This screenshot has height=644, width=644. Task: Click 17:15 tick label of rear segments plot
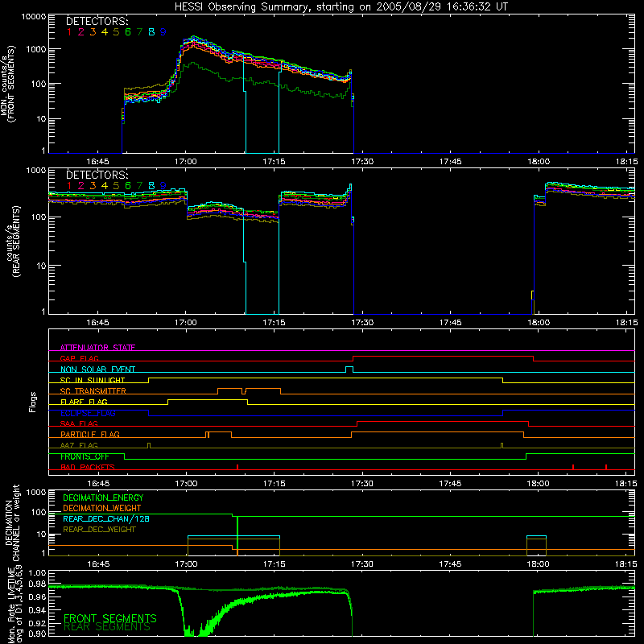pos(274,323)
